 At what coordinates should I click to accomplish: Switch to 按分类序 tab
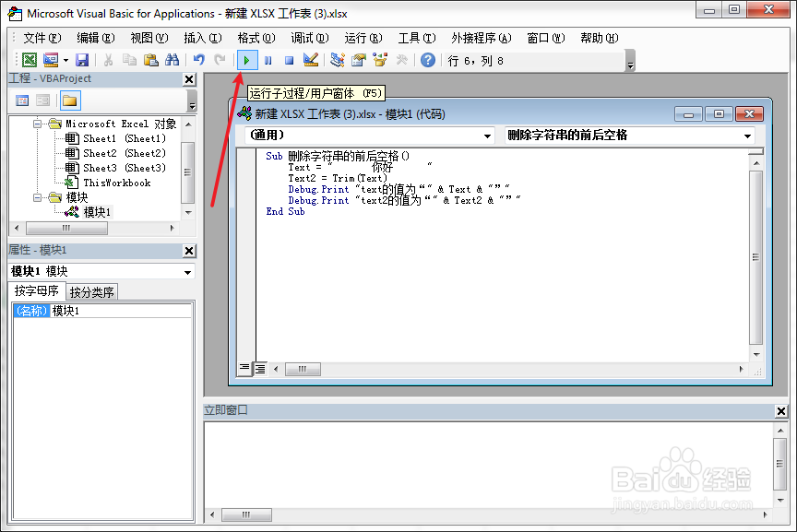click(91, 292)
